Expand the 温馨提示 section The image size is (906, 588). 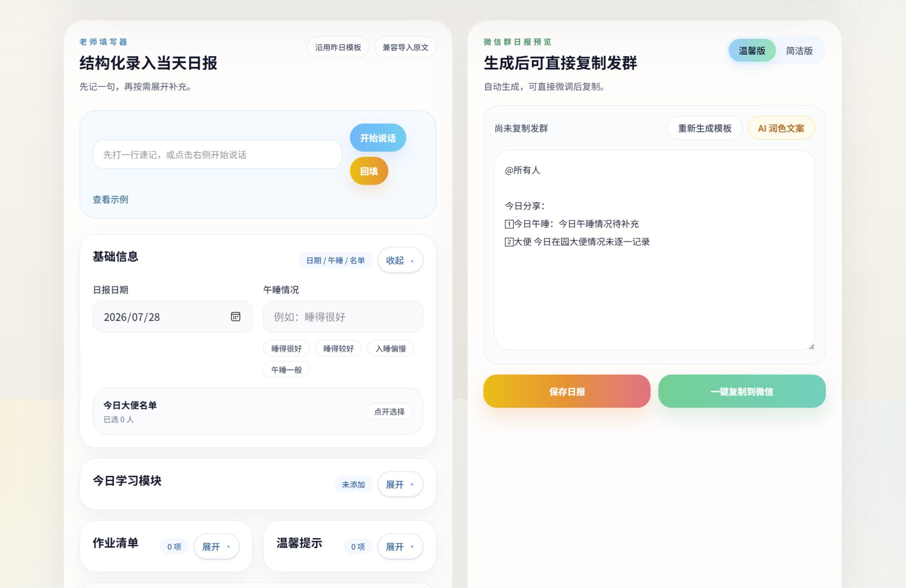400,547
